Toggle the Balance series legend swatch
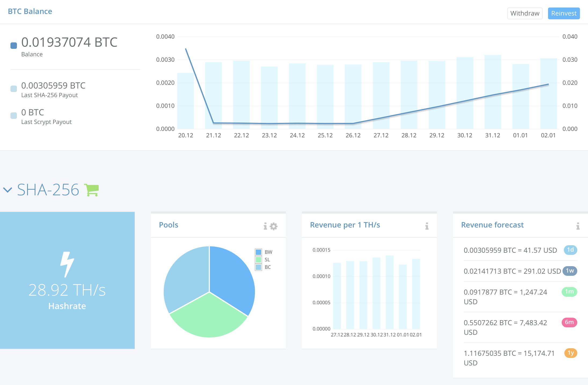Screen dimensions: 588x385 coord(14,46)
